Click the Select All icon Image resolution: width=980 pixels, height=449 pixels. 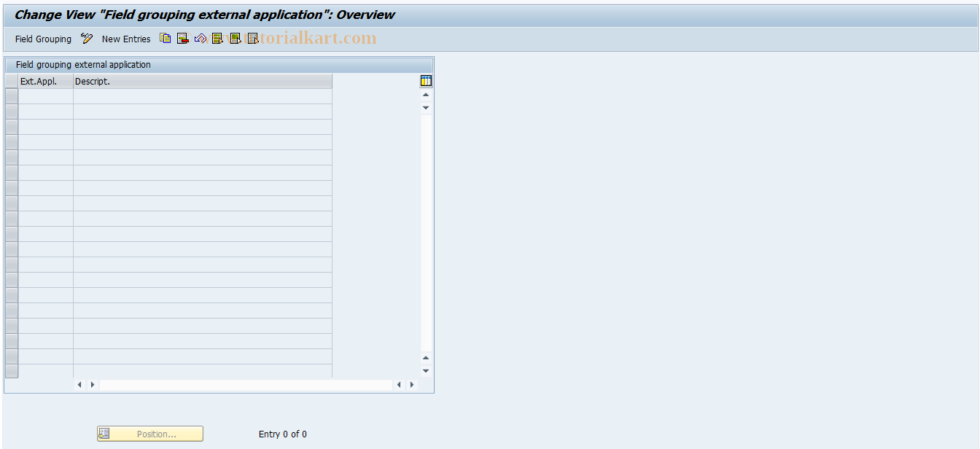pyautogui.click(x=217, y=39)
